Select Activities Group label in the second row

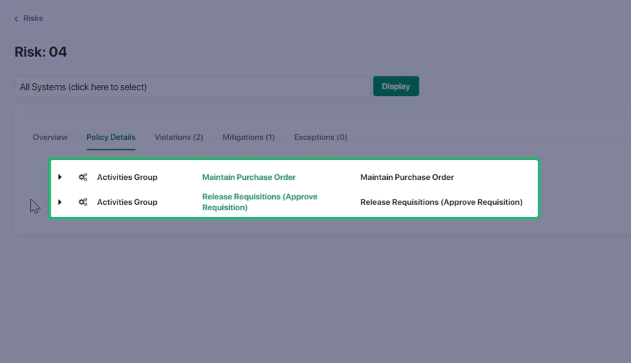click(127, 202)
